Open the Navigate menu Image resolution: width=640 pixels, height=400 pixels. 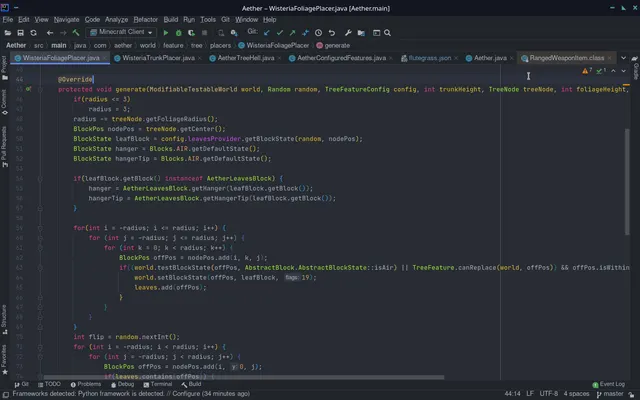pos(67,20)
